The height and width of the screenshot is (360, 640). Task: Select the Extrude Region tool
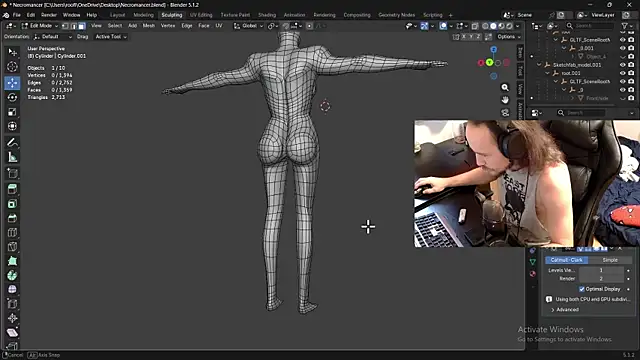click(12, 189)
